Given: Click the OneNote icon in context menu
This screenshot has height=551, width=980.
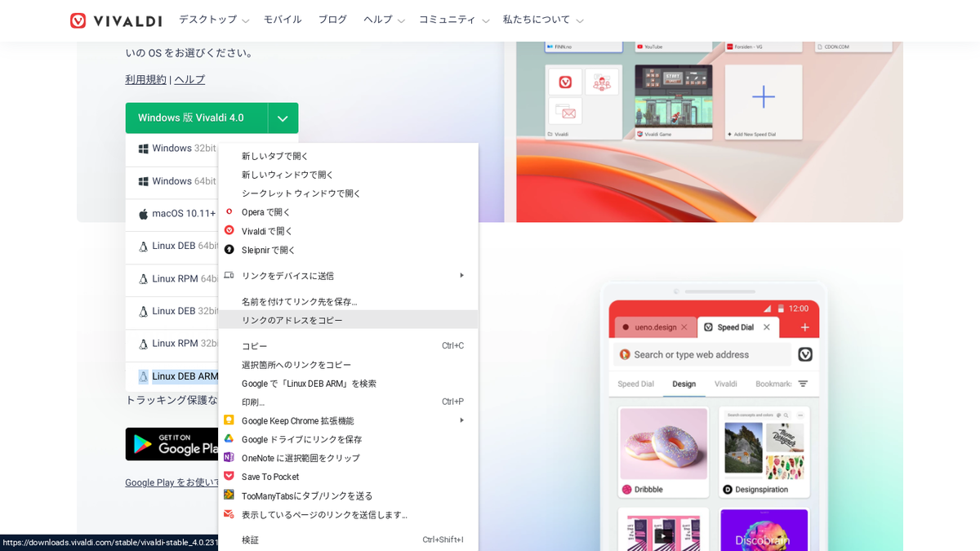Looking at the screenshot, I should point(229,457).
